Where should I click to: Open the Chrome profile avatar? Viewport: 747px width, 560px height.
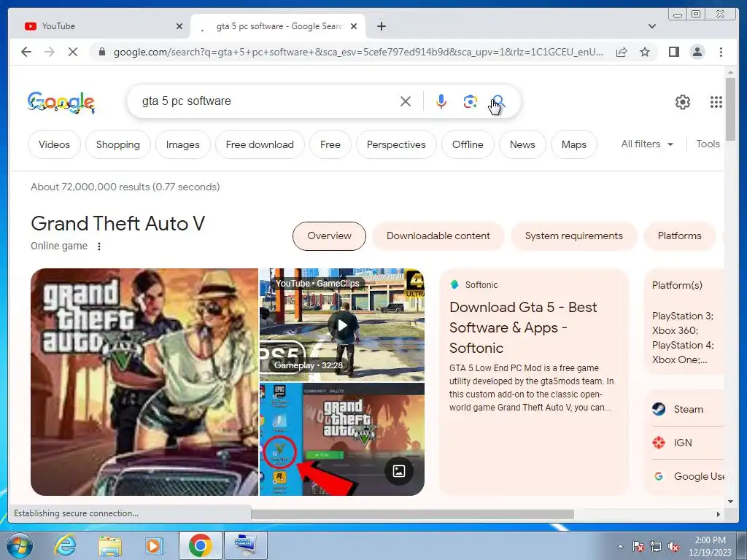(697, 52)
